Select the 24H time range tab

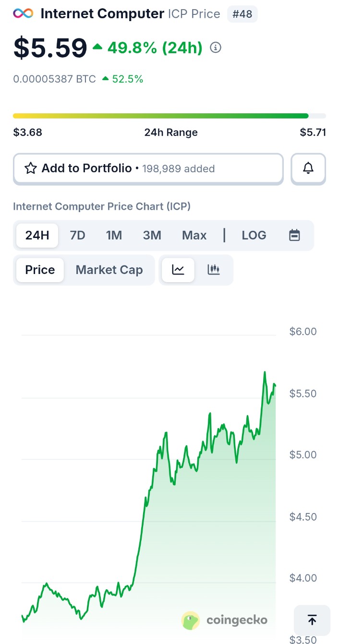pyautogui.click(x=37, y=235)
